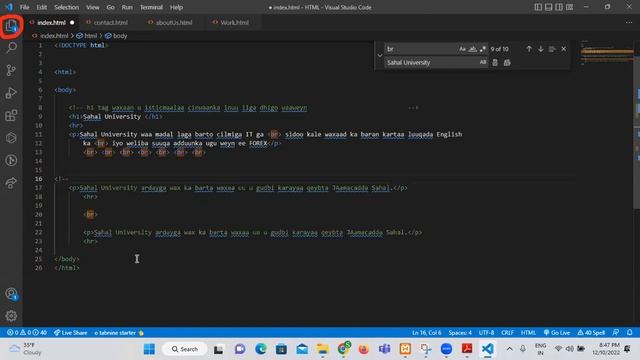Click Ln 16, Col 6 position indicator
Image resolution: width=640 pixels, height=360 pixels.
click(427, 333)
